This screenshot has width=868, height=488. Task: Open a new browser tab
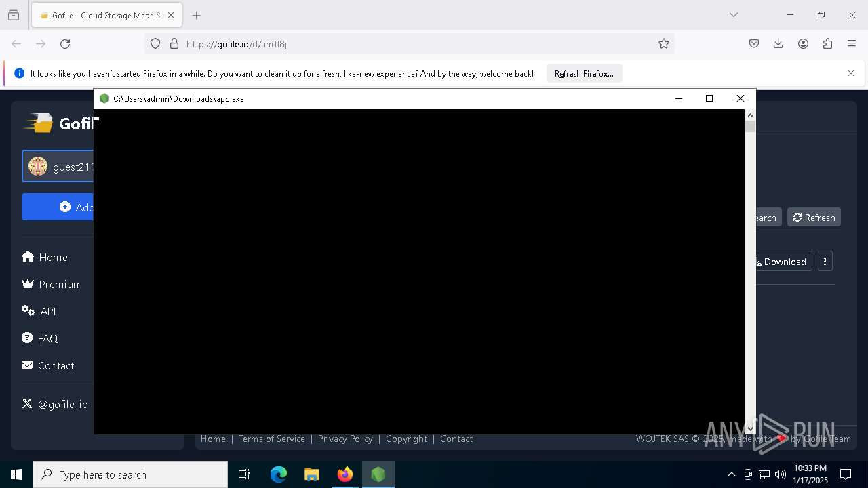[x=197, y=15]
